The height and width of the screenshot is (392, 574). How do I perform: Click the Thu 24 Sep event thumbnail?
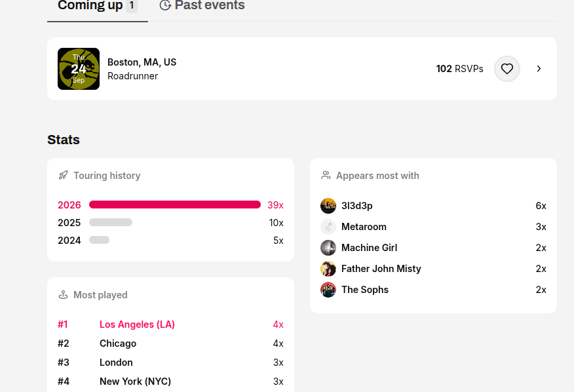click(x=79, y=69)
